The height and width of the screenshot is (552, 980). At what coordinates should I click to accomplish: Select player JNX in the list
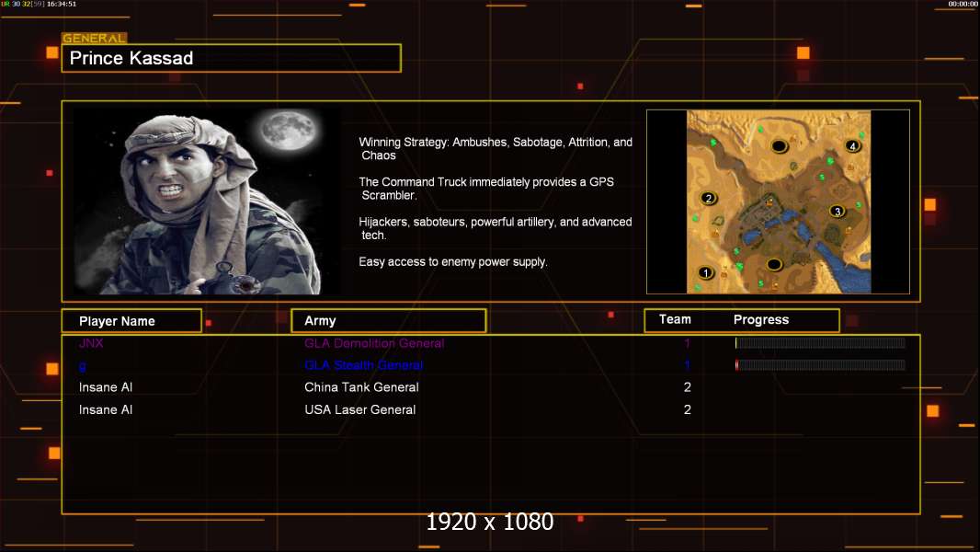point(91,343)
